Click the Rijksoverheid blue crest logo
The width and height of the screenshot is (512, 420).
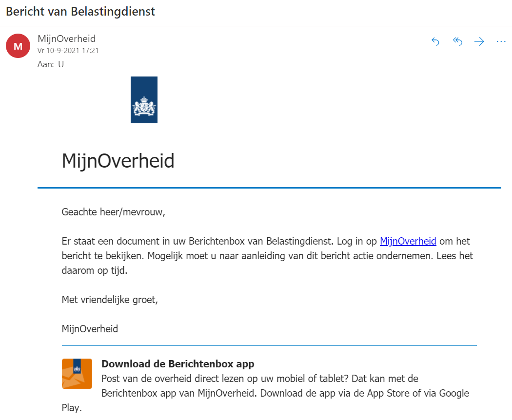tap(144, 100)
